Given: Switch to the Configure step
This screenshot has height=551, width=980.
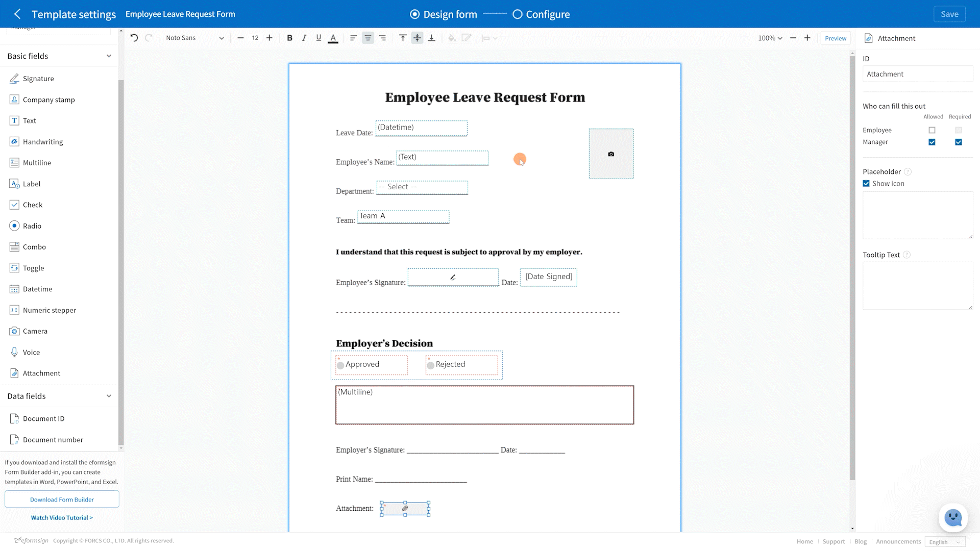Looking at the screenshot, I should click(x=541, y=14).
